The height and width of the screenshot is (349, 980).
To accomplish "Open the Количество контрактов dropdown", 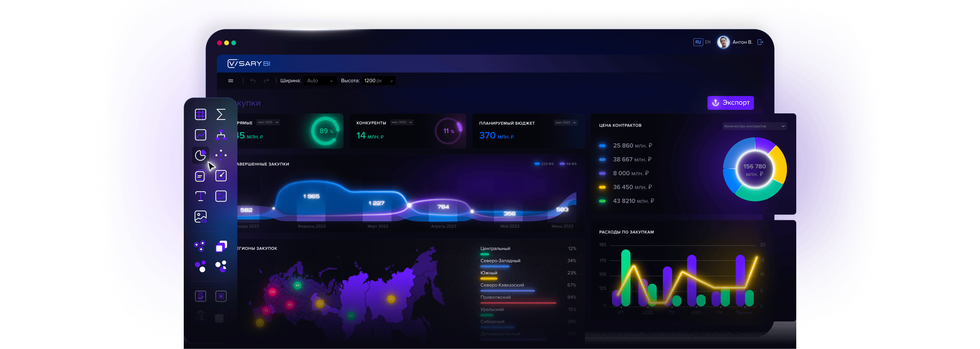I will point(754,126).
